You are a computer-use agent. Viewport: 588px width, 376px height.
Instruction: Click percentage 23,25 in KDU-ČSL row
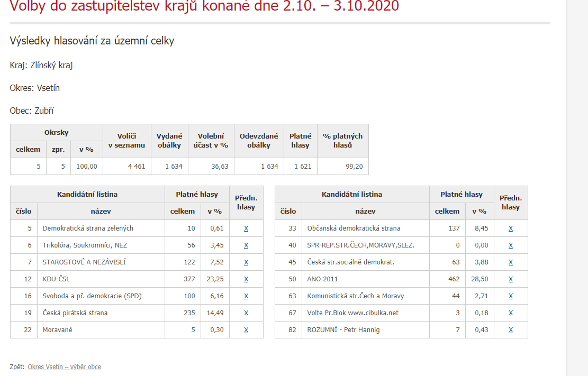point(215,279)
